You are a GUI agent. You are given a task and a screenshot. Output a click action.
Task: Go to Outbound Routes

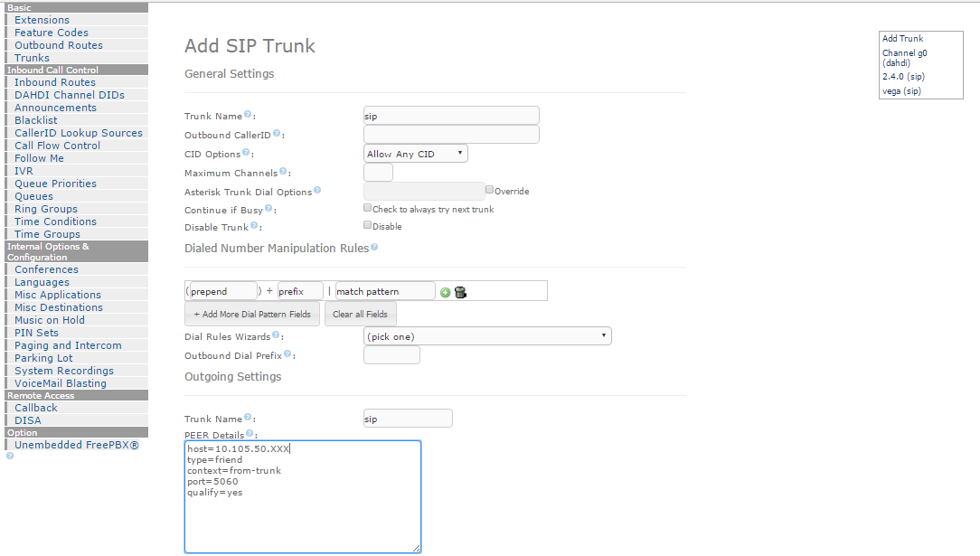pyautogui.click(x=59, y=45)
